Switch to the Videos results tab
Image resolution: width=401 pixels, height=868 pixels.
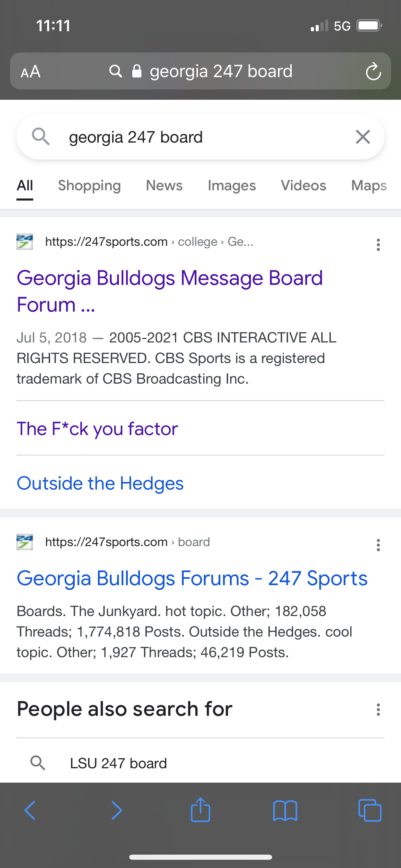[303, 185]
